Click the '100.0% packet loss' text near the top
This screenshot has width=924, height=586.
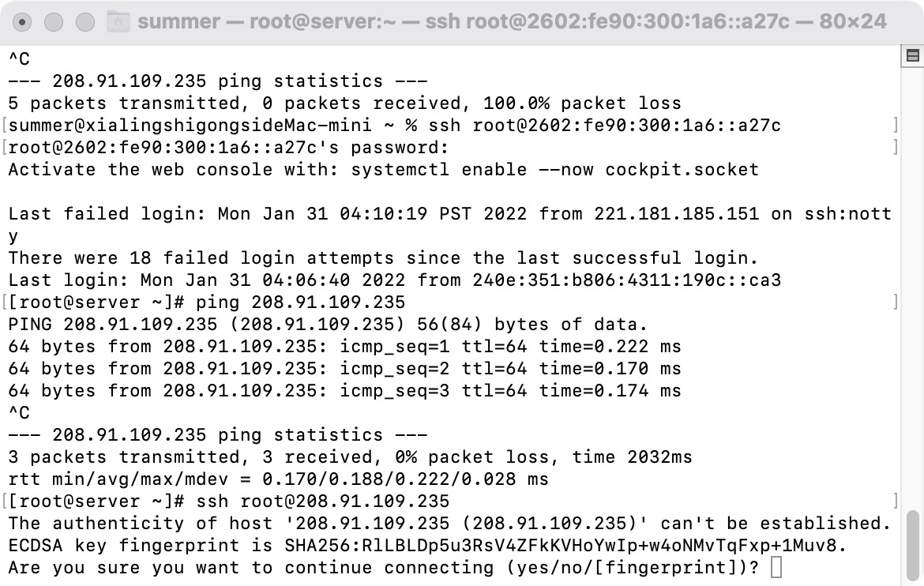pos(582,103)
